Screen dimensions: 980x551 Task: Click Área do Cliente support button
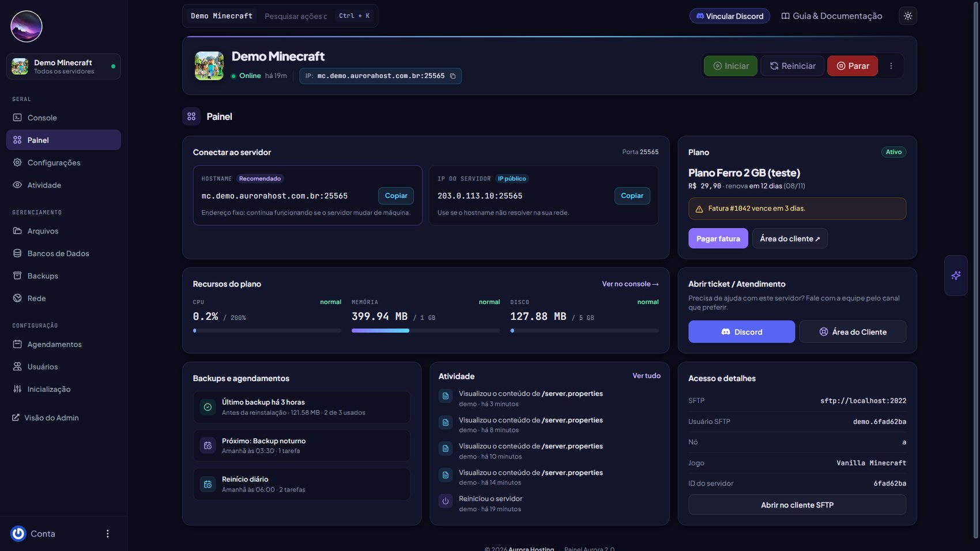853,332
